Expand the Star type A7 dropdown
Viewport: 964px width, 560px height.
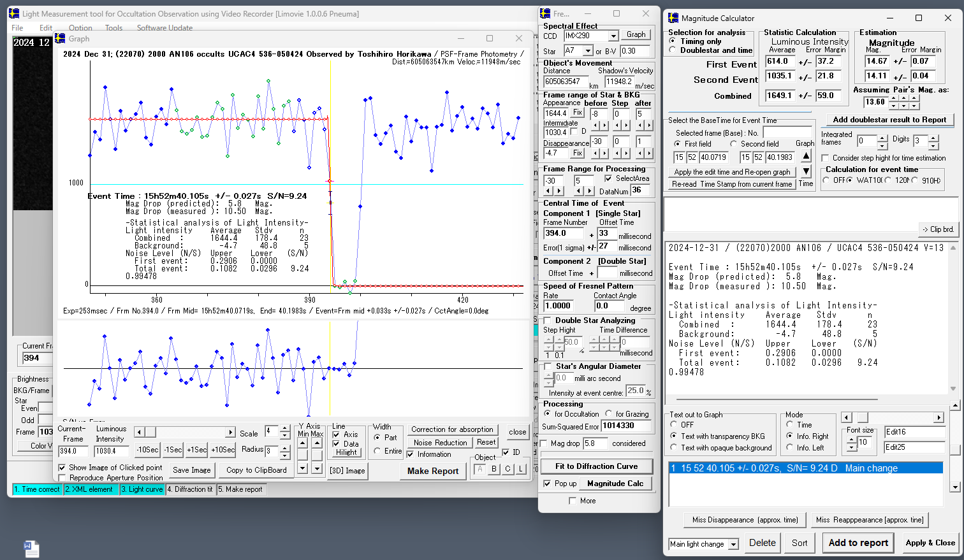(588, 51)
